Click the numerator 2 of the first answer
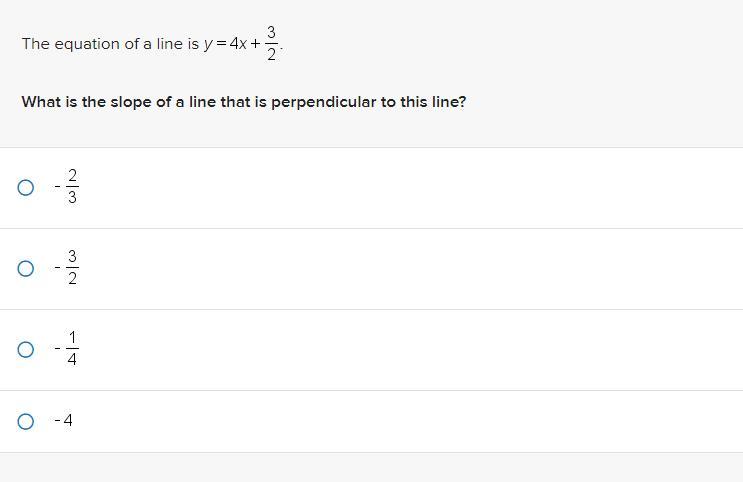 pyautogui.click(x=72, y=176)
